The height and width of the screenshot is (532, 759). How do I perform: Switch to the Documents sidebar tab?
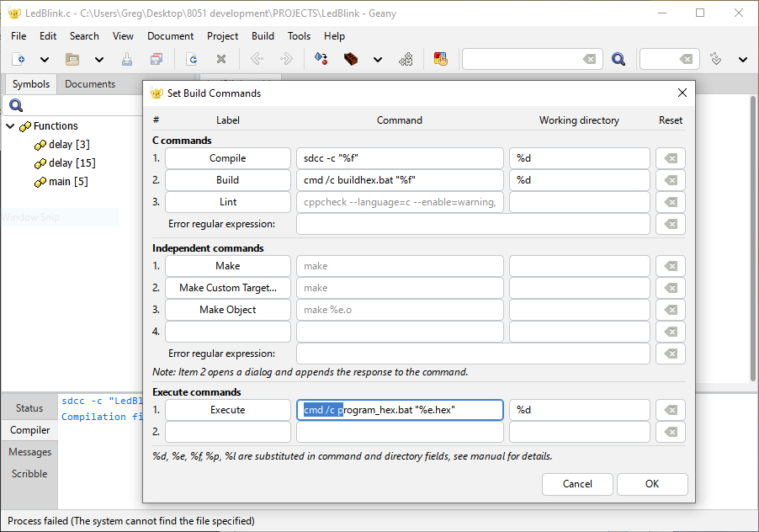[x=90, y=84]
